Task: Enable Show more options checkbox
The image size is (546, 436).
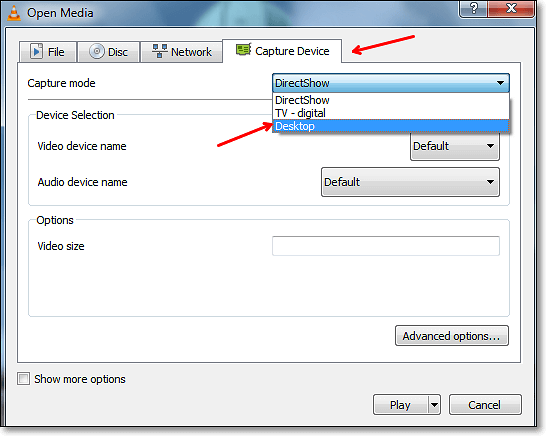Action: pyautogui.click(x=24, y=378)
